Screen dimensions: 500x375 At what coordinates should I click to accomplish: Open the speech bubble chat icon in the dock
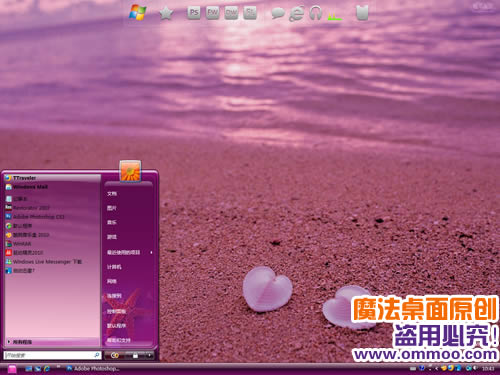click(278, 14)
